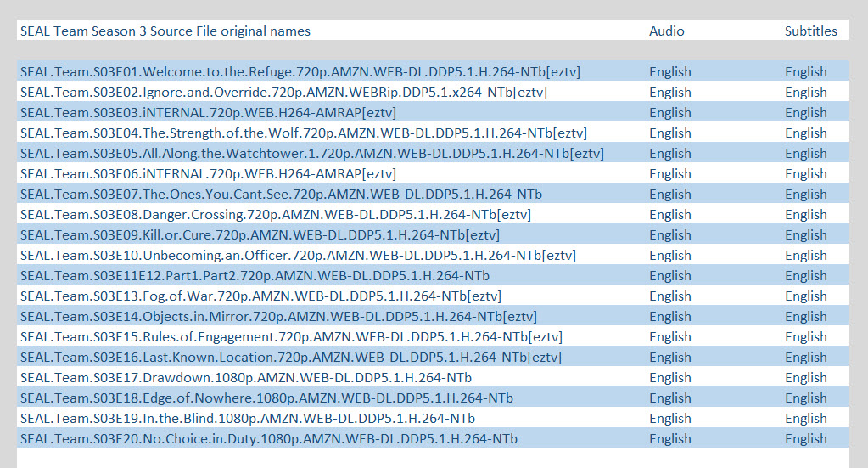The height and width of the screenshot is (468, 868).
Task: Click the Subtitles 'English' cell for S03E08
Action: click(805, 215)
